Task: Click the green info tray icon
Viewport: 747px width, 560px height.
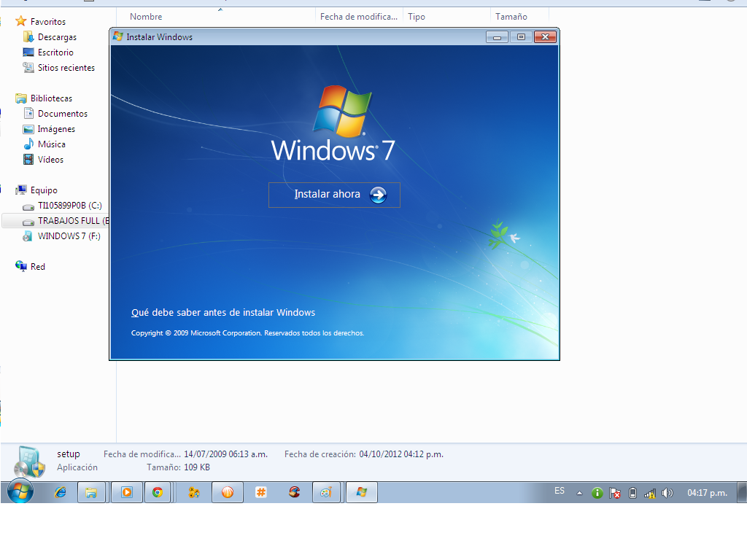Action: (597, 493)
